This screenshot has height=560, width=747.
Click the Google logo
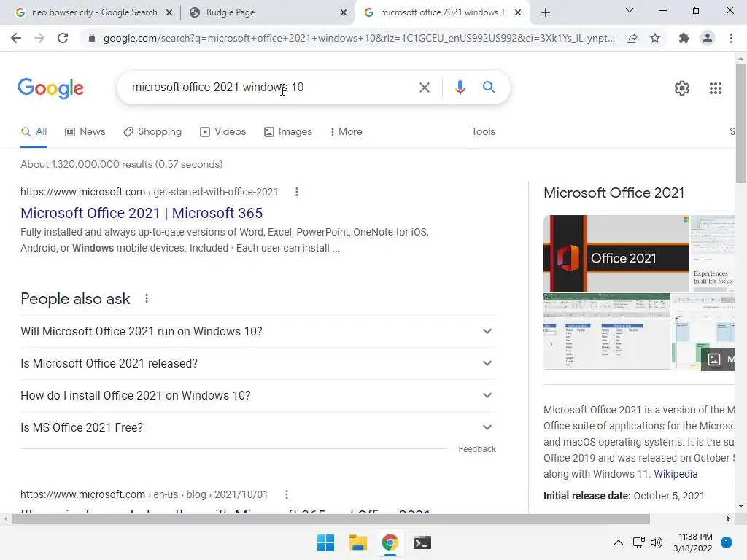[50, 88]
